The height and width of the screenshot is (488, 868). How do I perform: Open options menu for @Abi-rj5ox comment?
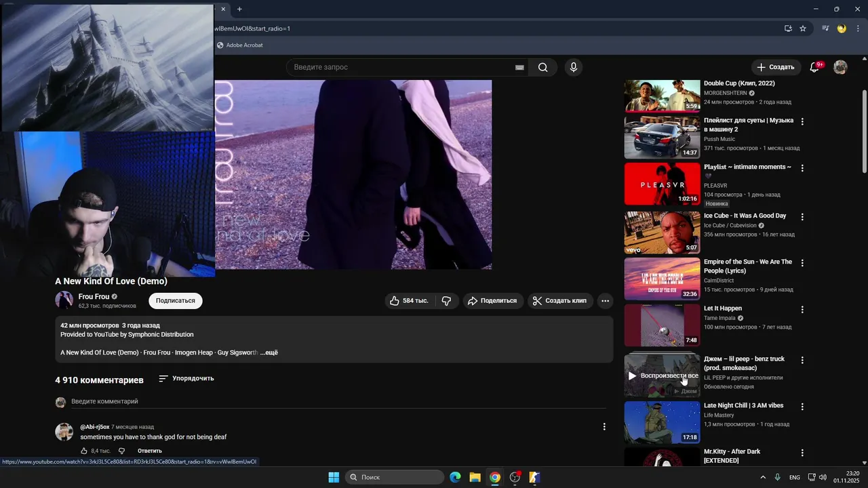604,426
